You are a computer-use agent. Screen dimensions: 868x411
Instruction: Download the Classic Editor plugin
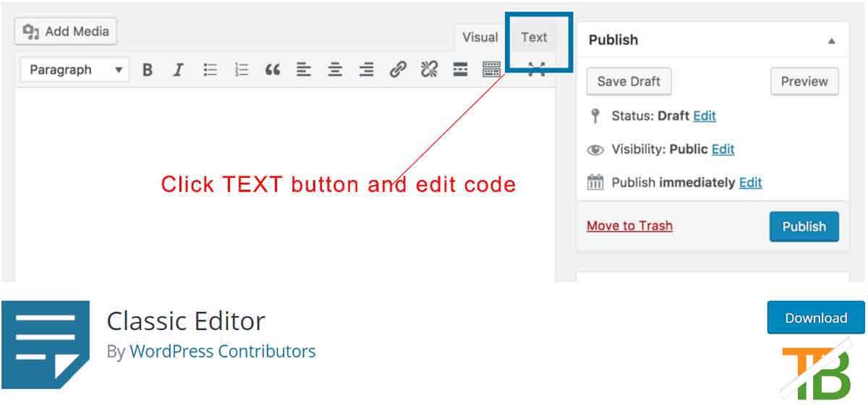816,318
